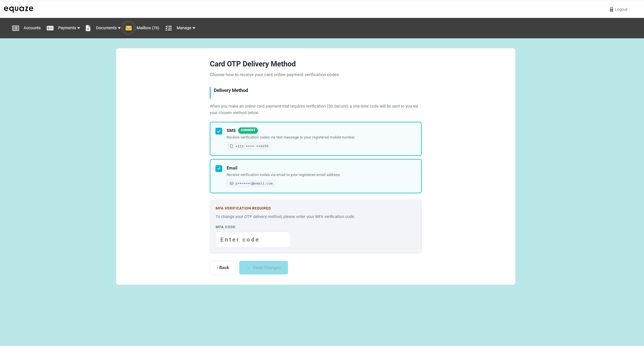Expand the Payments dropdown menu
The width and height of the screenshot is (644, 346).
click(69, 28)
